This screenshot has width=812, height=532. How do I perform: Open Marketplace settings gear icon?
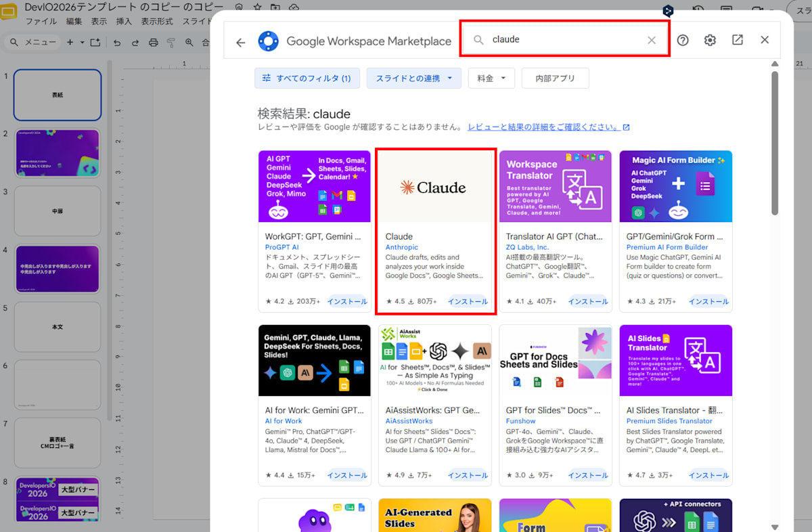pos(710,40)
